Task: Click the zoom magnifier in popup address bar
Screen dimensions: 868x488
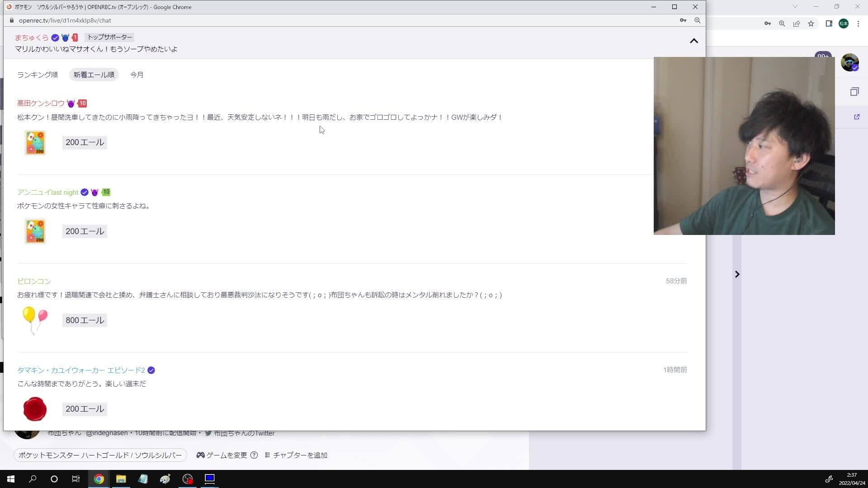Action: click(698, 20)
